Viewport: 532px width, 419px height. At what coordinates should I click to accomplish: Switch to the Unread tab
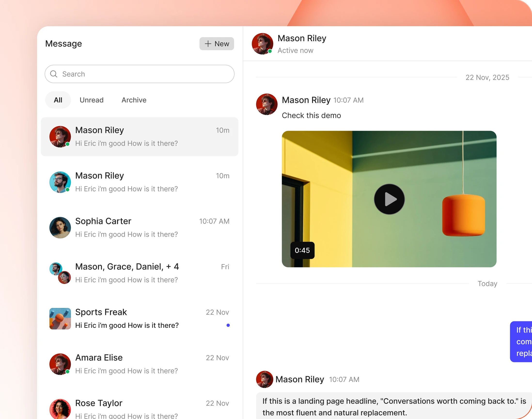[91, 100]
